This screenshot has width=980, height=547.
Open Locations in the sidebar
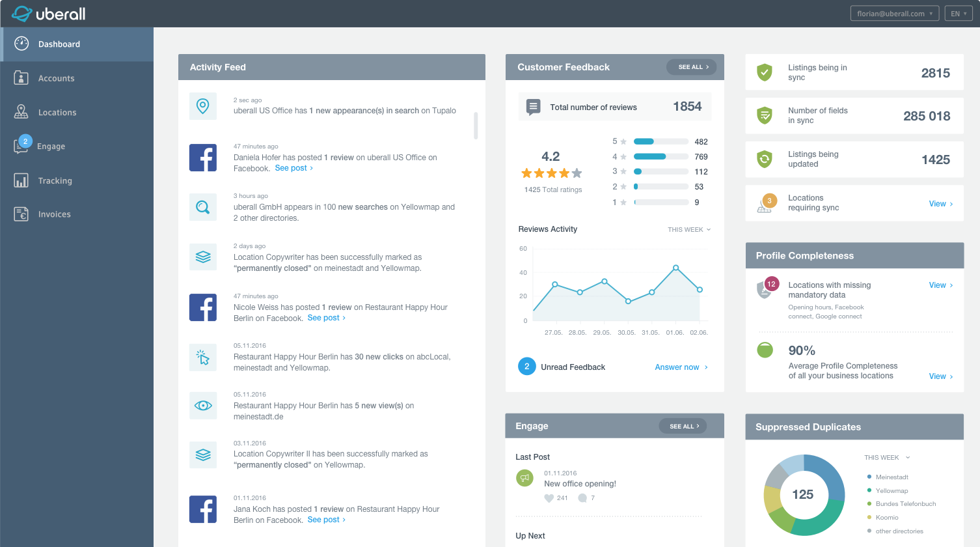[x=57, y=113]
